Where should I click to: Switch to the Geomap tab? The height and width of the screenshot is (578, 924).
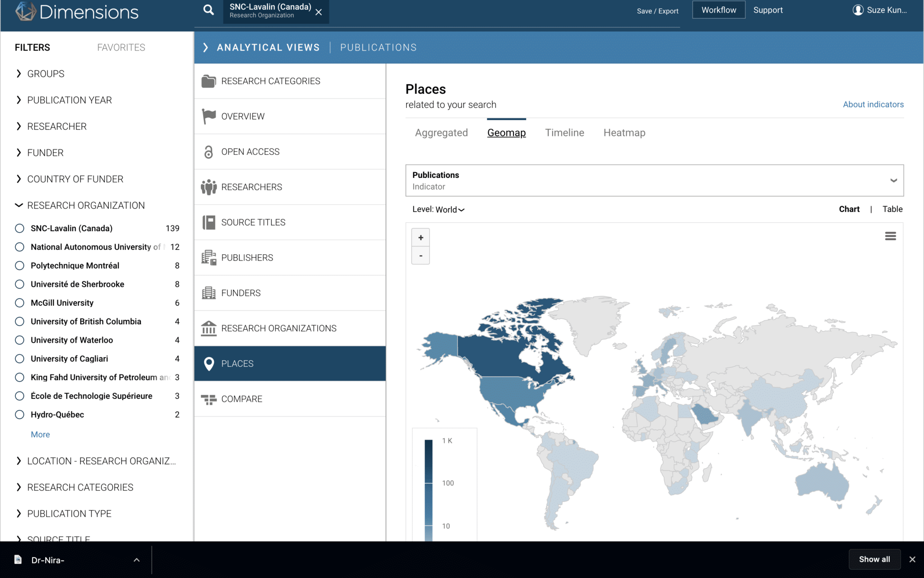pyautogui.click(x=506, y=133)
